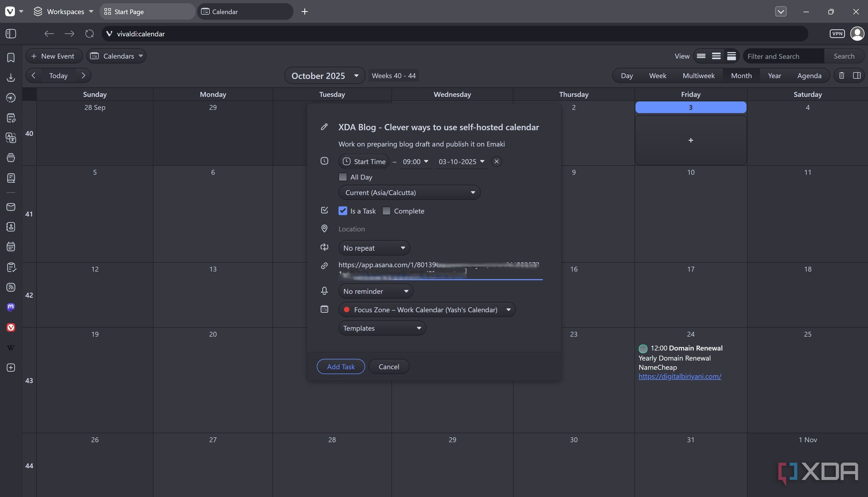Click the Filter and Search field
This screenshot has width=868, height=497.
pyautogui.click(x=783, y=56)
